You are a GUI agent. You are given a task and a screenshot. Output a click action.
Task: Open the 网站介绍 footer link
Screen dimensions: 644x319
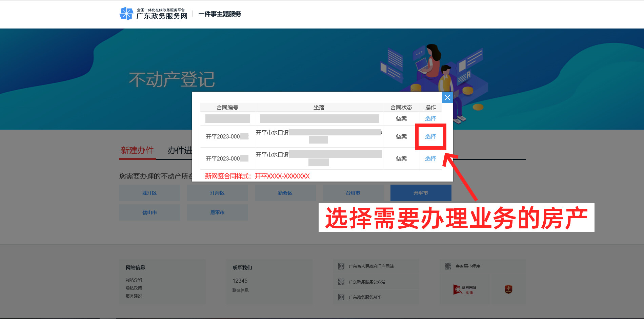[134, 280]
